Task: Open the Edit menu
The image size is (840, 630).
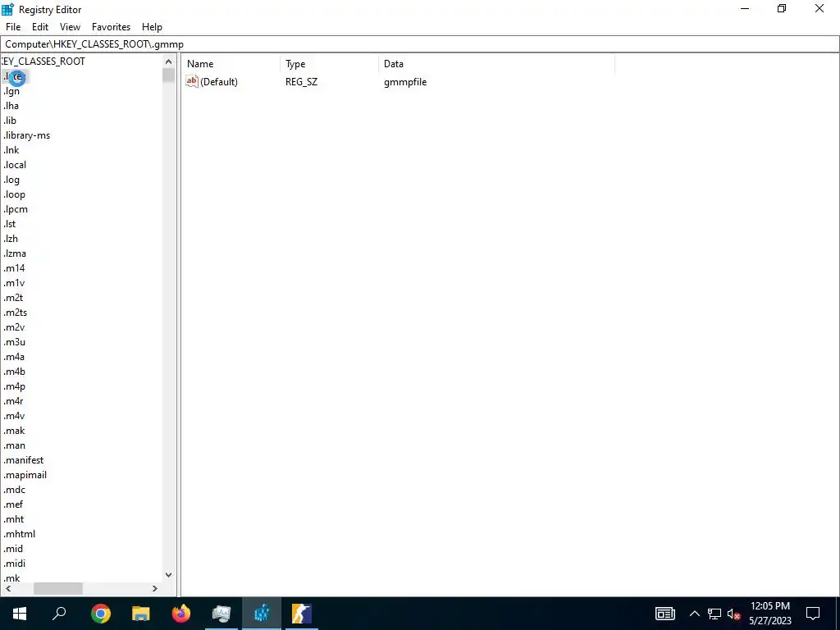Action: pyautogui.click(x=40, y=27)
